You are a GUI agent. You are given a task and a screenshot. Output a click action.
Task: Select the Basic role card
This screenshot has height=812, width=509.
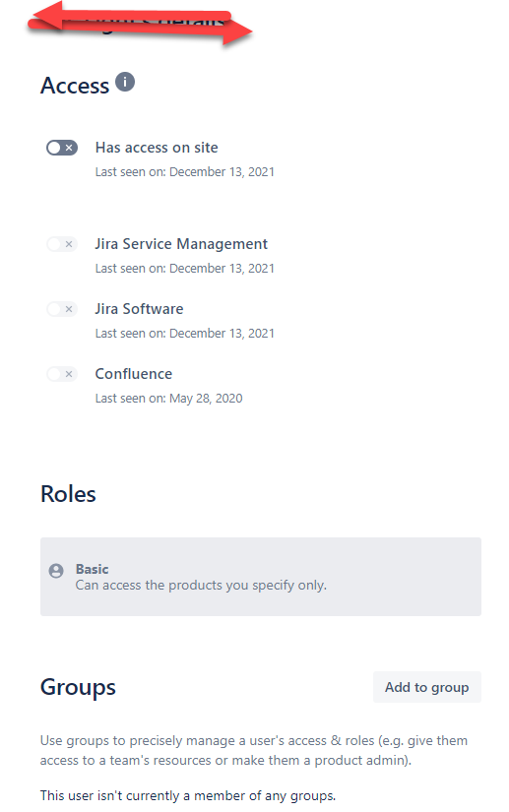(x=261, y=577)
